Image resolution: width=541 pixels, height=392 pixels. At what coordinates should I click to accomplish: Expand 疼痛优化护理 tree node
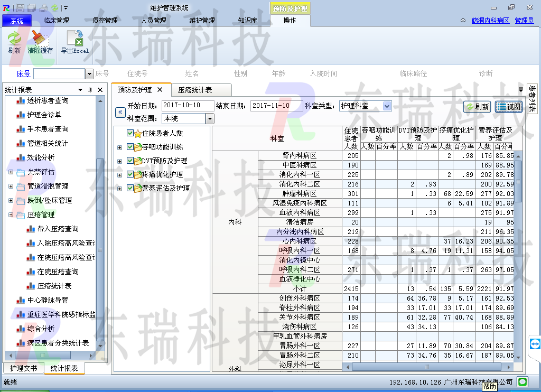coord(119,175)
